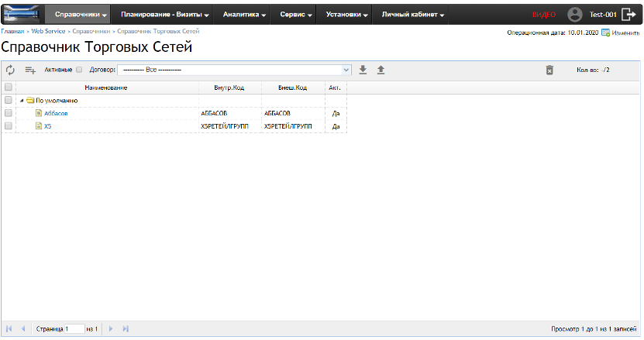Click the Справочники breadcrumb text

click(x=91, y=31)
